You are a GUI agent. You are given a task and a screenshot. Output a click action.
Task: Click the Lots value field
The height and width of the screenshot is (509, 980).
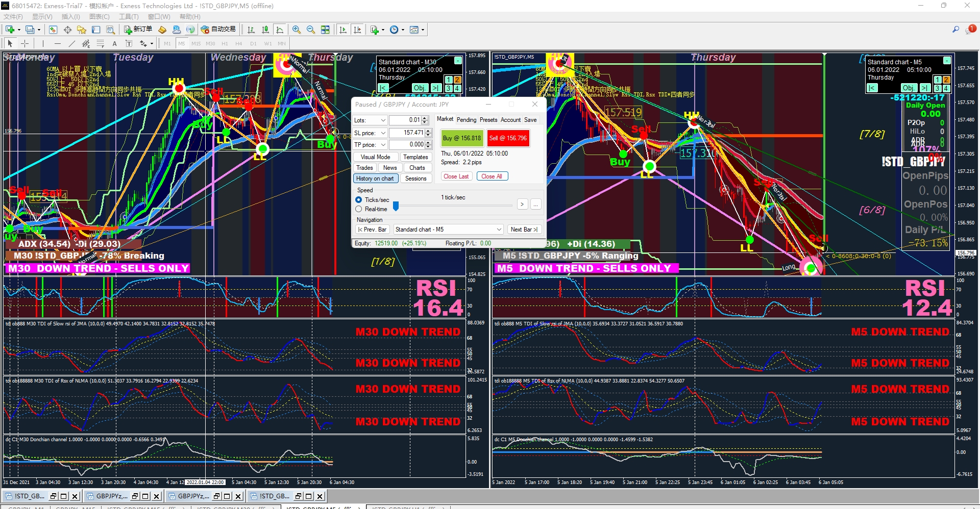coord(405,120)
